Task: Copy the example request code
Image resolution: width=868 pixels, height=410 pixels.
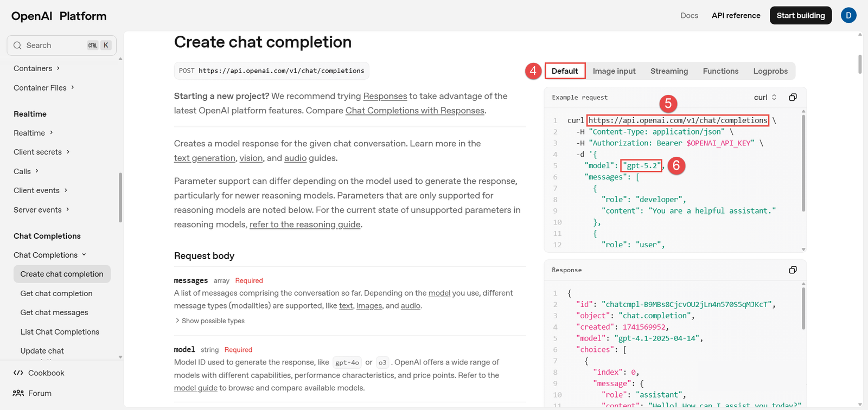Action: (x=793, y=98)
